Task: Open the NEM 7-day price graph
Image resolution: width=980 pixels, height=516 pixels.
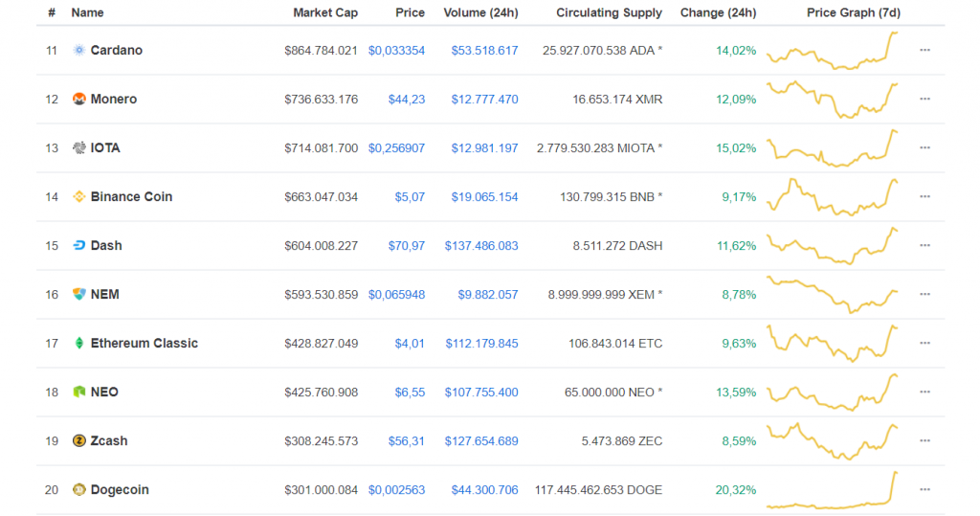Action: tap(833, 294)
